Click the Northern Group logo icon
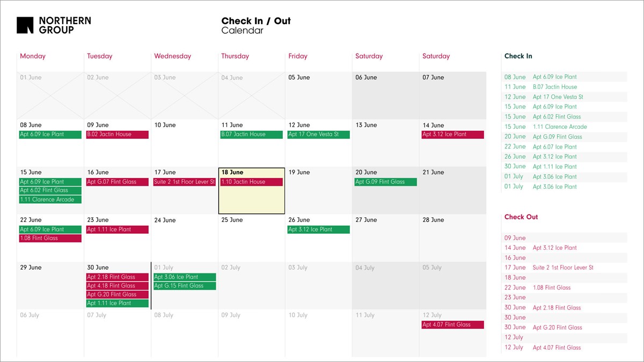644x362 pixels. [x=25, y=25]
